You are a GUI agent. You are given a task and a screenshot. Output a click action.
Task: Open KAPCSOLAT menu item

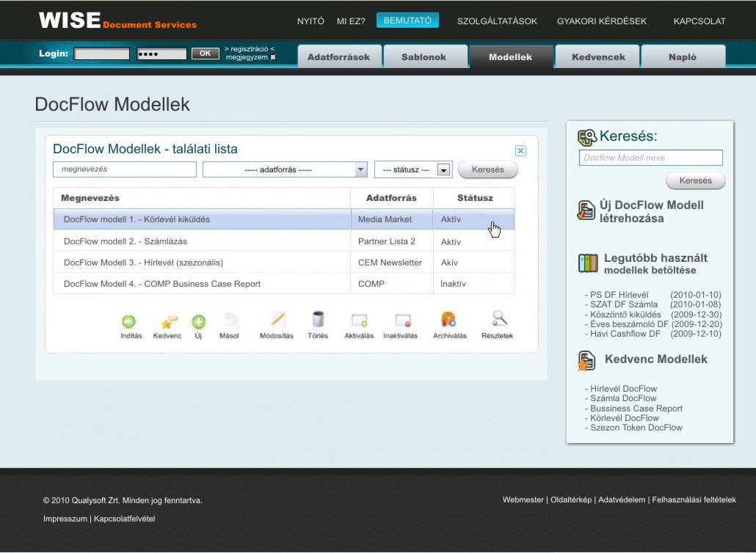pos(699,21)
